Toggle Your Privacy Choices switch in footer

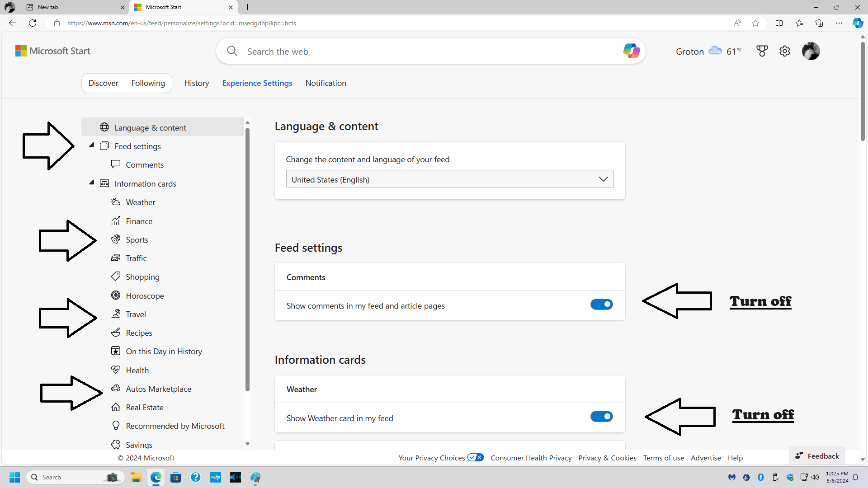pos(475,457)
